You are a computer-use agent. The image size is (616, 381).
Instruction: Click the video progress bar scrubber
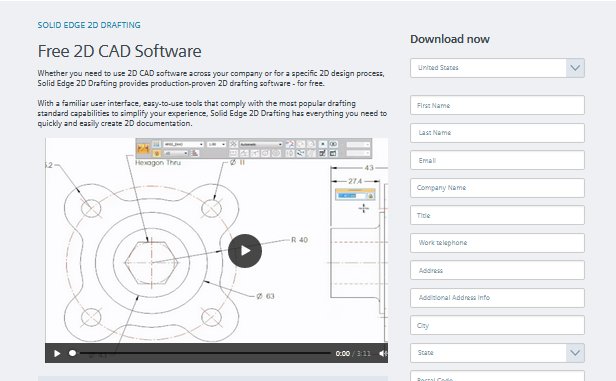(72, 353)
